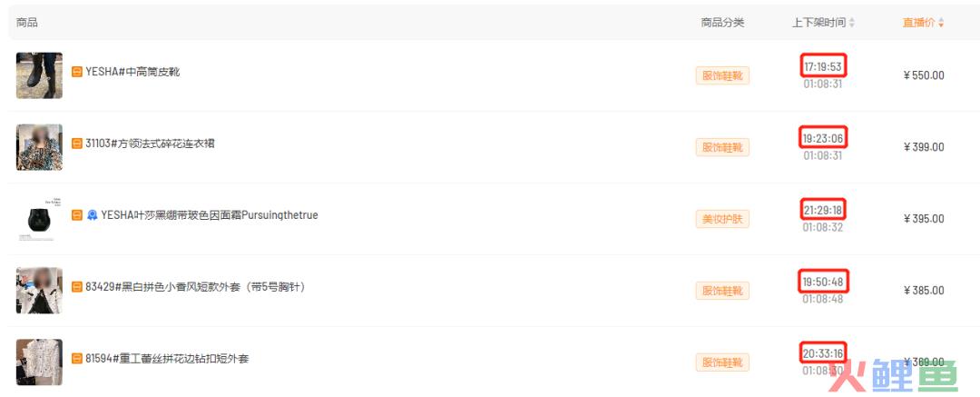
Task: Click the orange icon before 81594#重工蕾丝拼花边钻扣短外套
Action: click(77, 359)
